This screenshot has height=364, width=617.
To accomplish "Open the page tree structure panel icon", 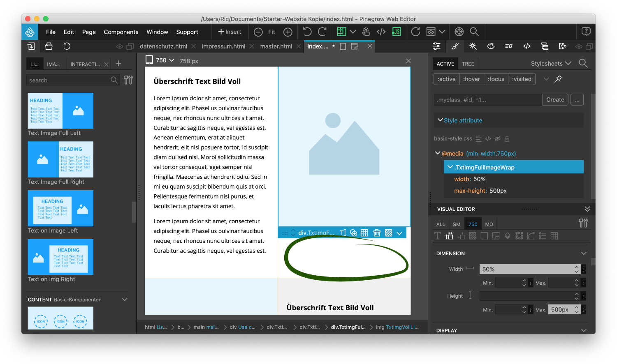I will click(x=545, y=46).
